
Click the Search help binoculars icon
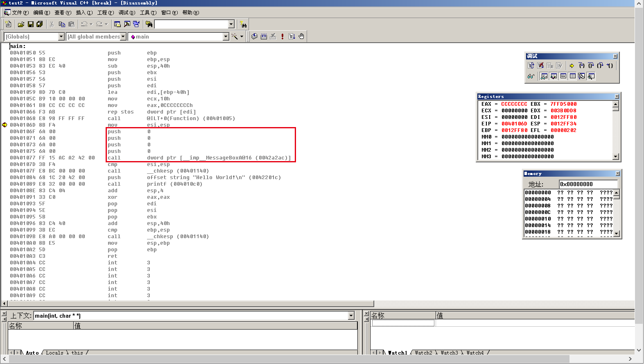(x=243, y=24)
